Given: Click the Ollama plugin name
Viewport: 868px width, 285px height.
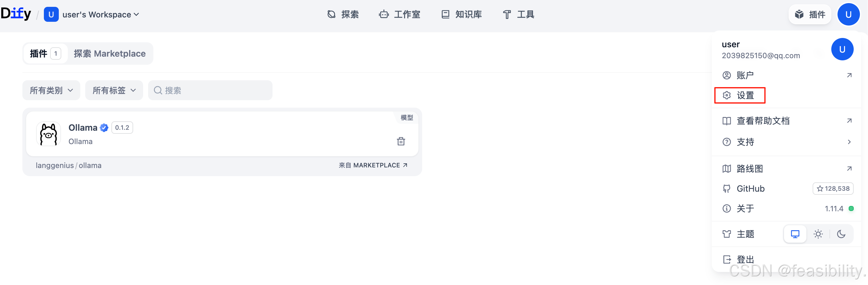Looking at the screenshot, I should [83, 128].
